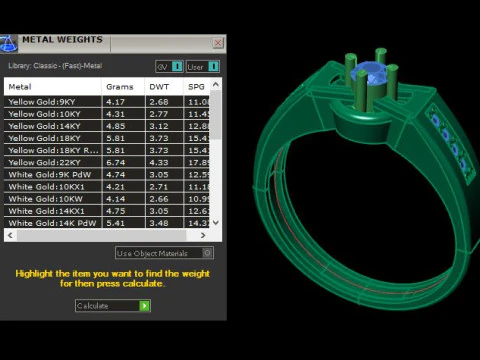Image resolution: width=480 pixels, height=360 pixels.
Task: Select the Yellow Gold:18KY row
Action: [x=107, y=138]
